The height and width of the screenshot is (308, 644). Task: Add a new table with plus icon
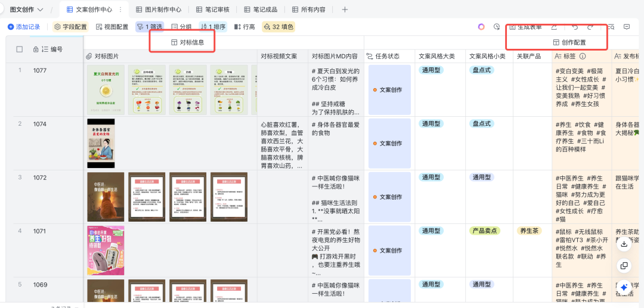click(345, 10)
